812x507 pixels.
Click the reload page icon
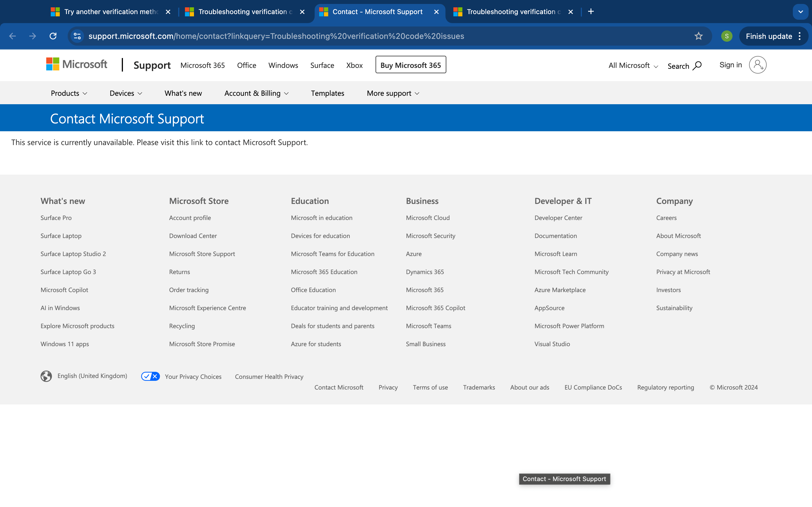tap(53, 36)
